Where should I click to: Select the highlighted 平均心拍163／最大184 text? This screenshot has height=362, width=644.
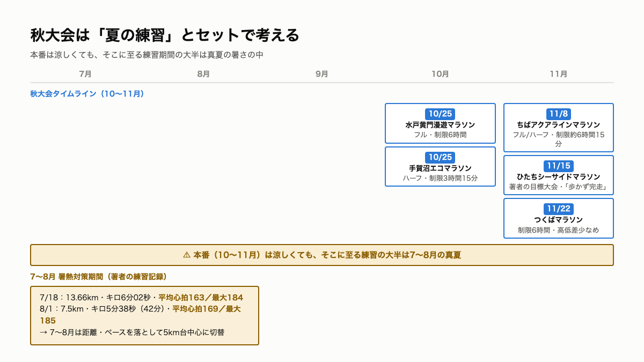pos(201,297)
